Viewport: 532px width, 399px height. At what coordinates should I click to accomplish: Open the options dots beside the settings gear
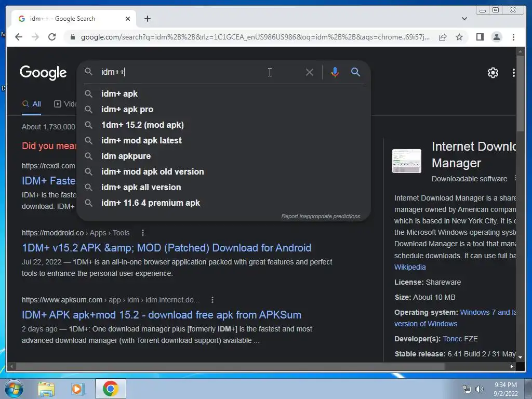(513, 73)
